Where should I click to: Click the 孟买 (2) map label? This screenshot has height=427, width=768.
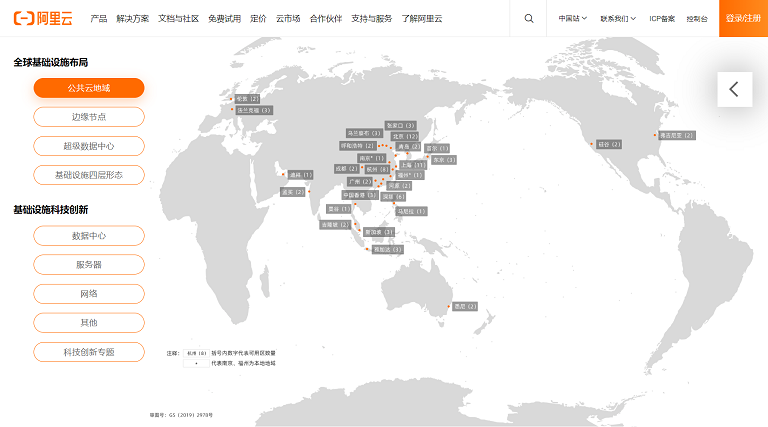[293, 192]
